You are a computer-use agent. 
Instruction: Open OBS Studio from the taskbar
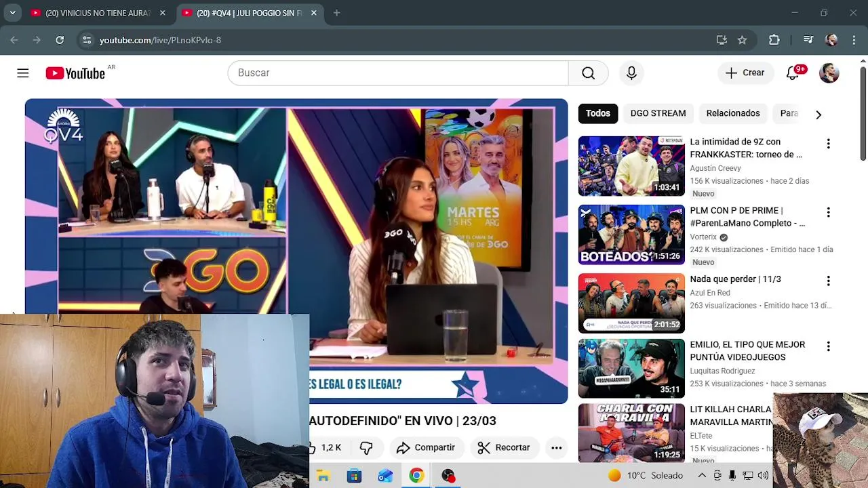point(448,476)
